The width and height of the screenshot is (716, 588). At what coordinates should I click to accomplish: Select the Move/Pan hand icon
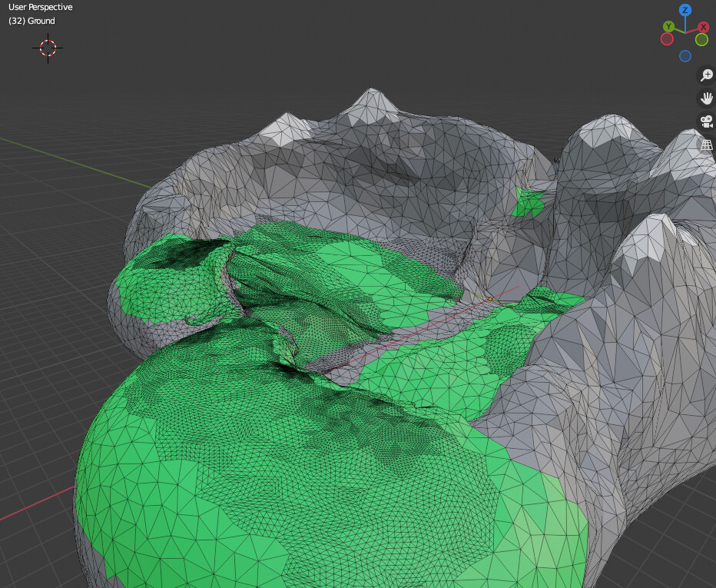pyautogui.click(x=706, y=98)
